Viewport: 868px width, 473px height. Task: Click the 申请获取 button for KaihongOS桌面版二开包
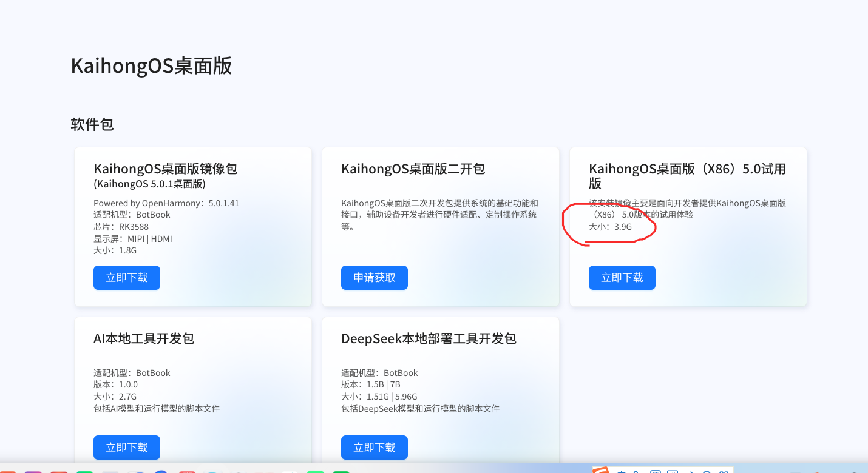375,278
